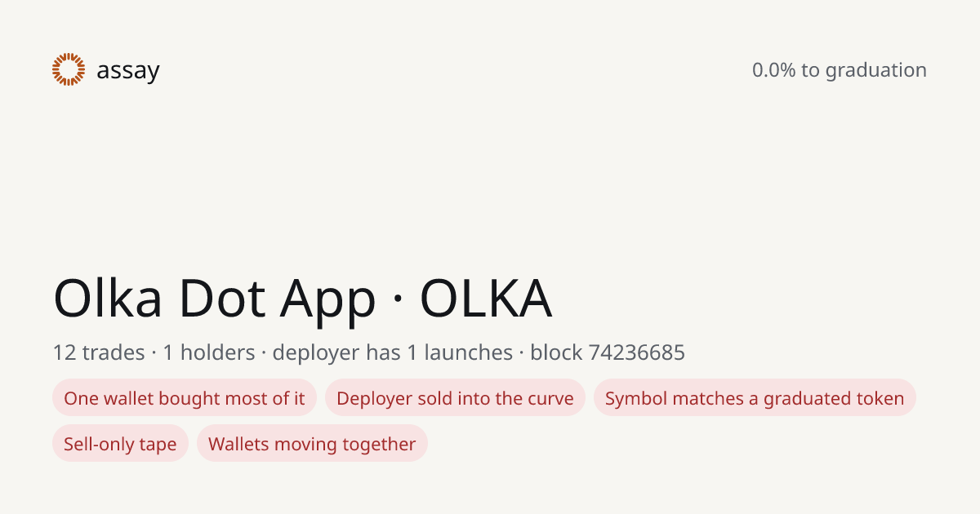
Task: Open block number 74236685
Action: point(636,352)
